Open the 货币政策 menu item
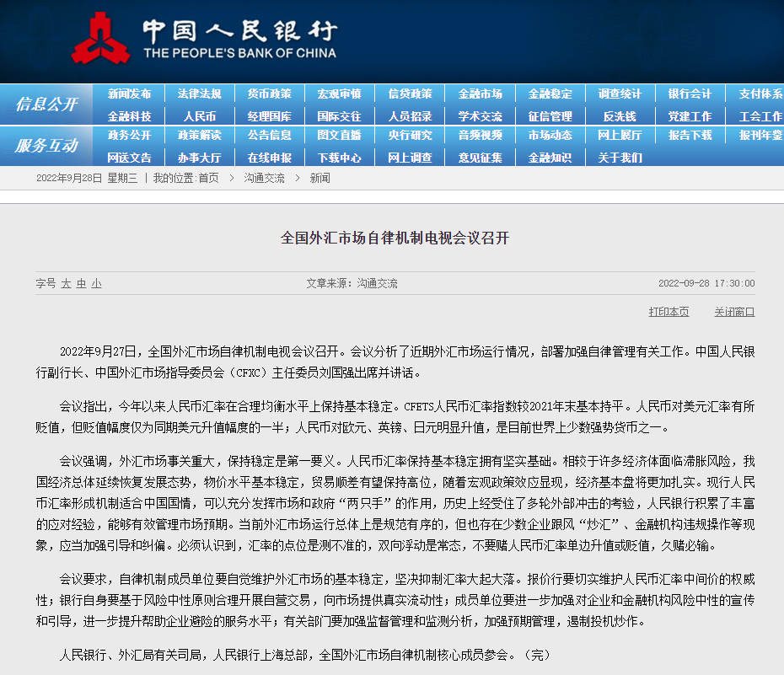The width and height of the screenshot is (784, 675). point(269,94)
